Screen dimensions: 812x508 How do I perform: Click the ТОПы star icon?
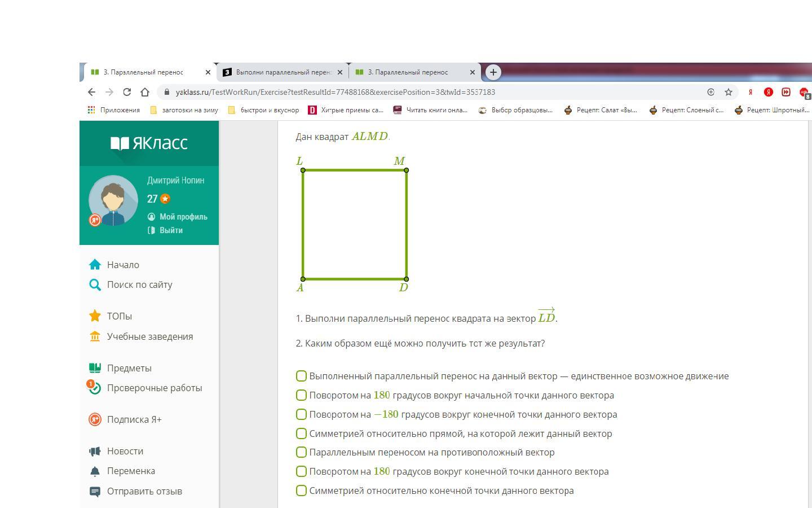coord(95,316)
